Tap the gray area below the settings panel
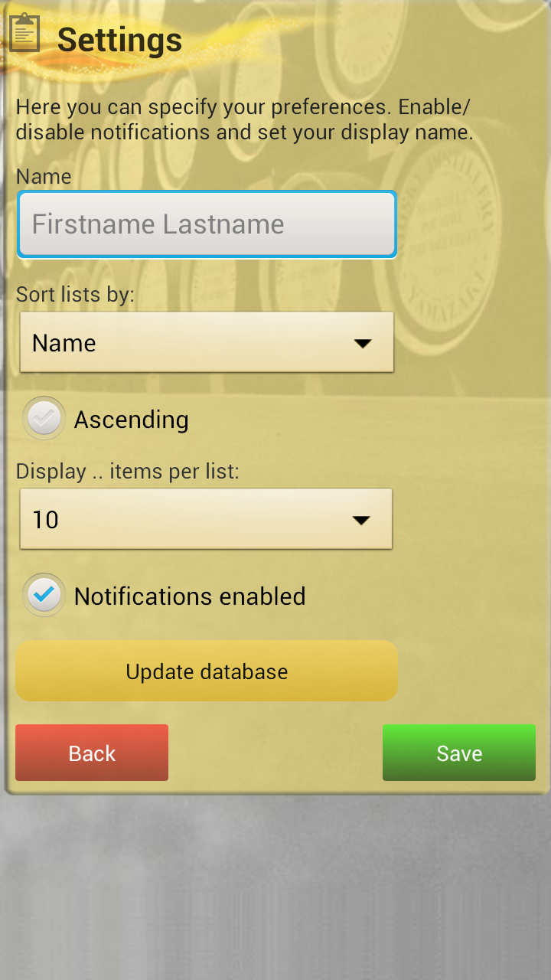Image resolution: width=551 pixels, height=980 pixels. click(275, 888)
